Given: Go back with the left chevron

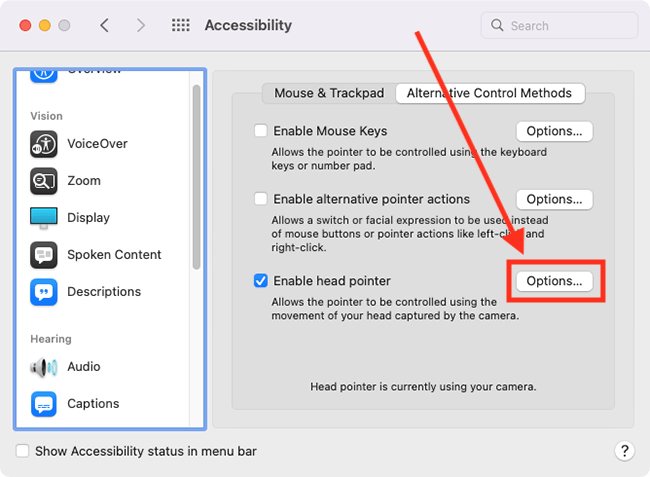Looking at the screenshot, I should pos(102,25).
